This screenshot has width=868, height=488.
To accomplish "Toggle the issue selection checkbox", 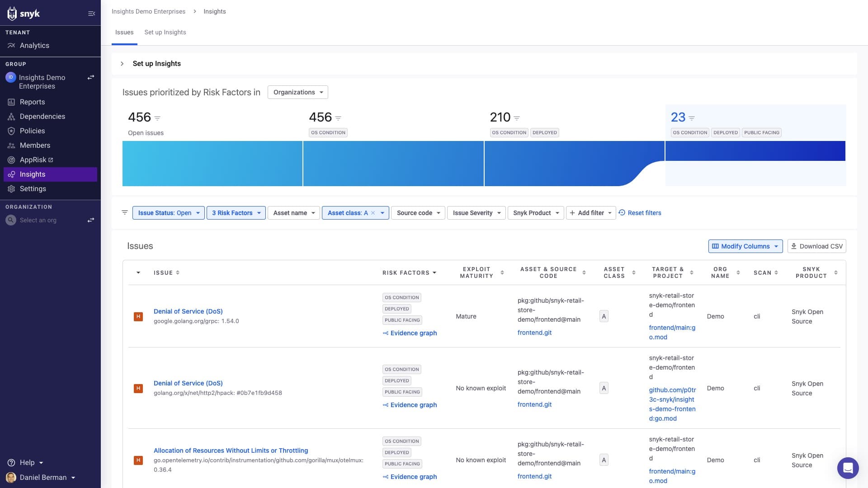I will click(138, 273).
